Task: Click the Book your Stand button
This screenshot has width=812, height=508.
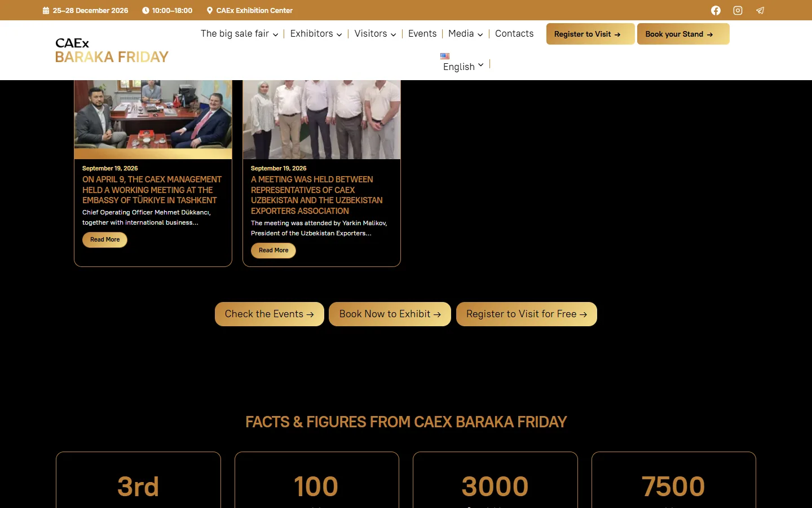Action: click(x=683, y=34)
